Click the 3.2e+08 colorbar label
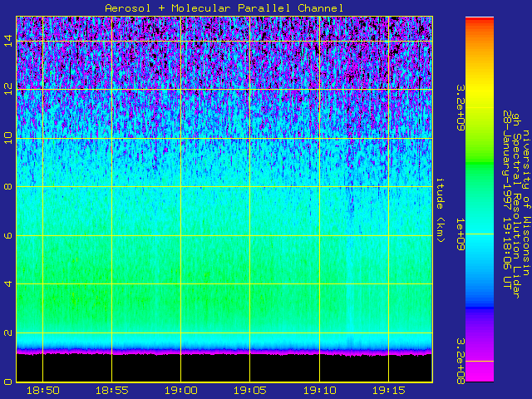This screenshot has width=532, height=399. click(x=461, y=361)
